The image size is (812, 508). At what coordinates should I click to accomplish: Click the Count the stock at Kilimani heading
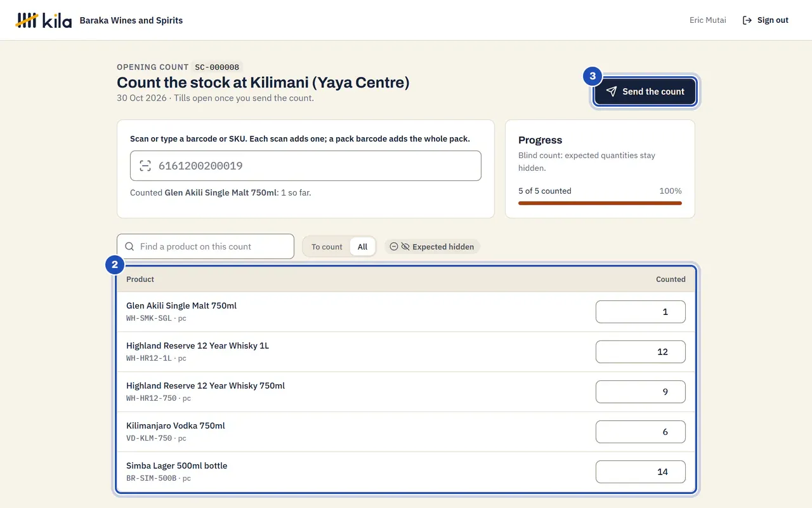pos(263,83)
